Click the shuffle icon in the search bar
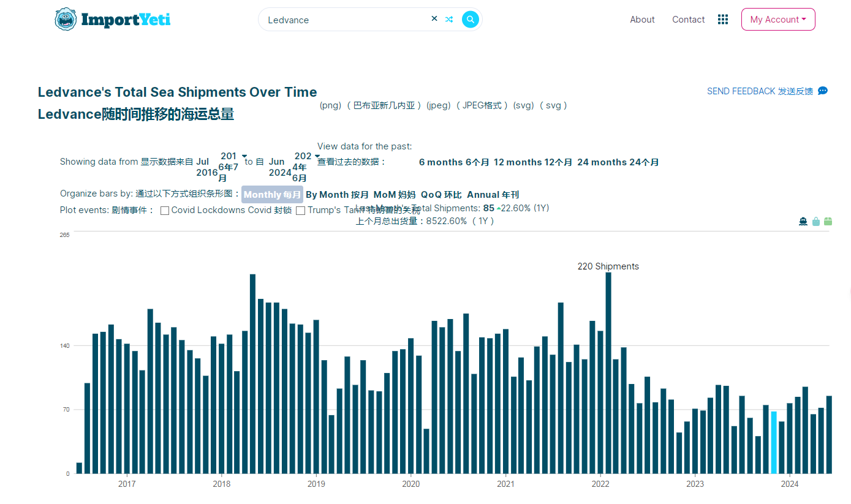Screen dimensions: 851x504 point(449,19)
